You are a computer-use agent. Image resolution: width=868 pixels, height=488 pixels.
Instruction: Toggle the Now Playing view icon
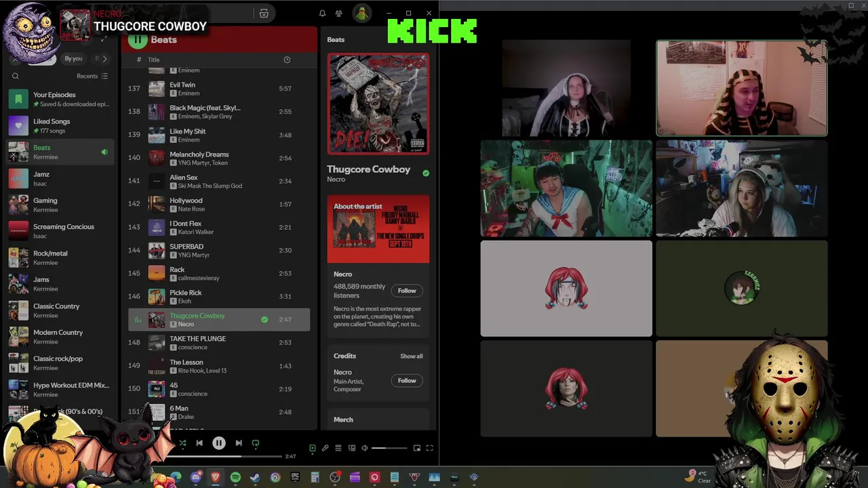[313, 448]
